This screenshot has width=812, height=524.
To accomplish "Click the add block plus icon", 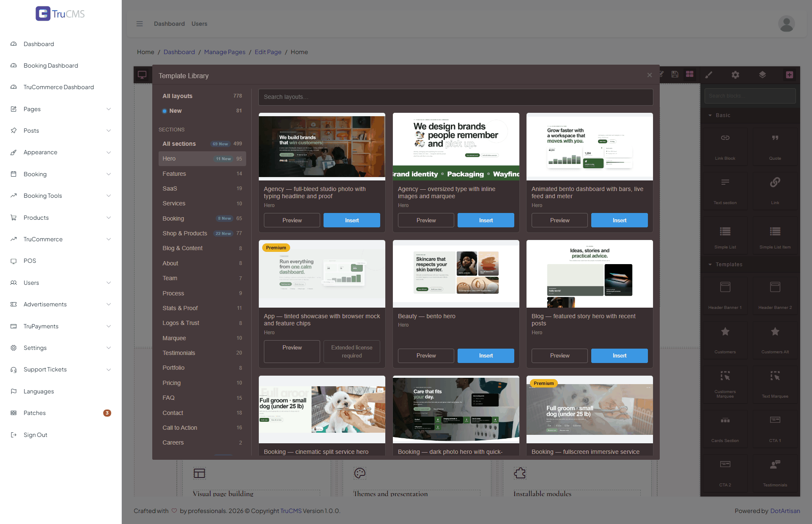I will (789, 75).
